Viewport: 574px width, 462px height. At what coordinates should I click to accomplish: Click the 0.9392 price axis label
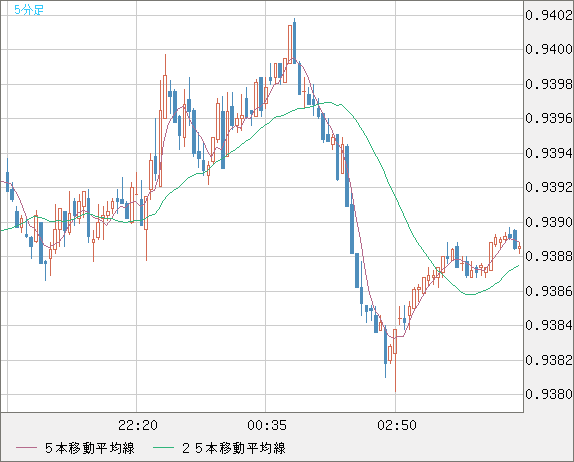coord(549,187)
